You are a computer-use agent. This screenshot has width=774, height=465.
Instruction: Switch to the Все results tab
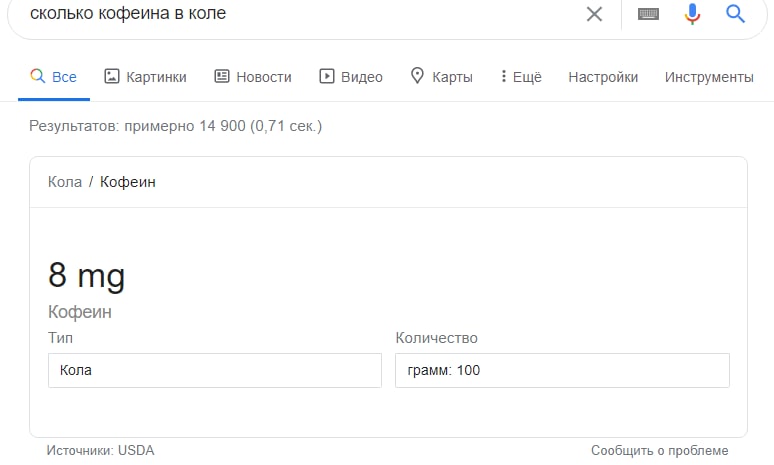tap(54, 77)
